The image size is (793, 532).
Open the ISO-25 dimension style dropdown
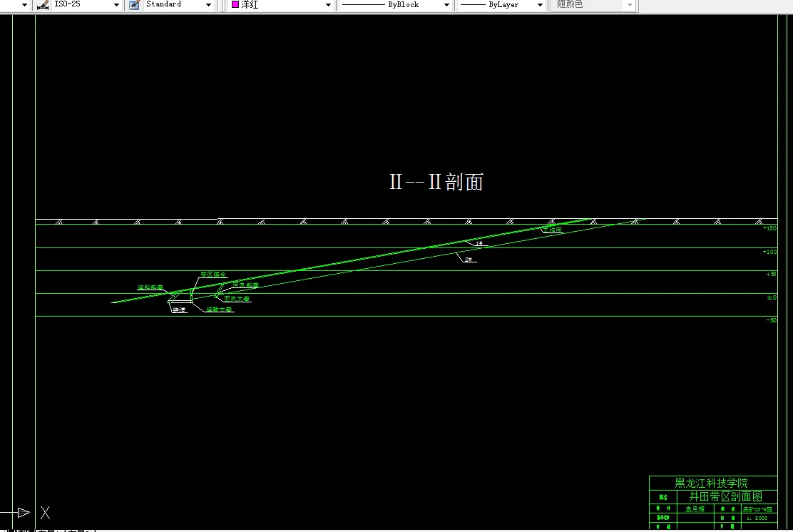pyautogui.click(x=116, y=4)
